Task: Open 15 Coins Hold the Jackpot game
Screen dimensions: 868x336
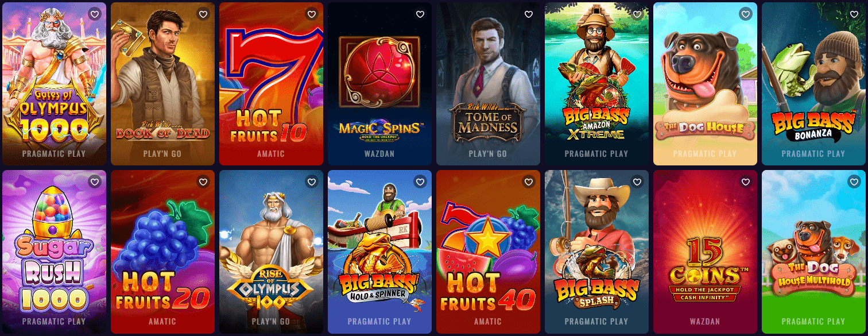Action: pyautogui.click(x=705, y=252)
